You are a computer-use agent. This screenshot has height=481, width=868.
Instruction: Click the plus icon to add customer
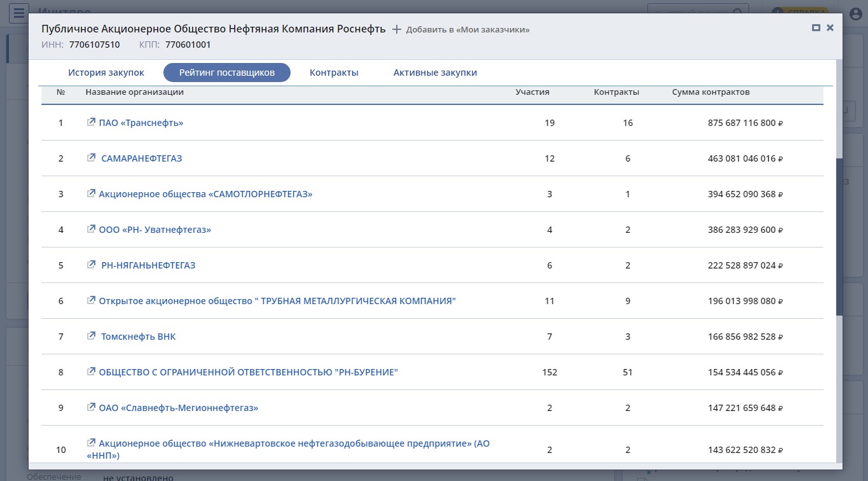pyautogui.click(x=397, y=29)
